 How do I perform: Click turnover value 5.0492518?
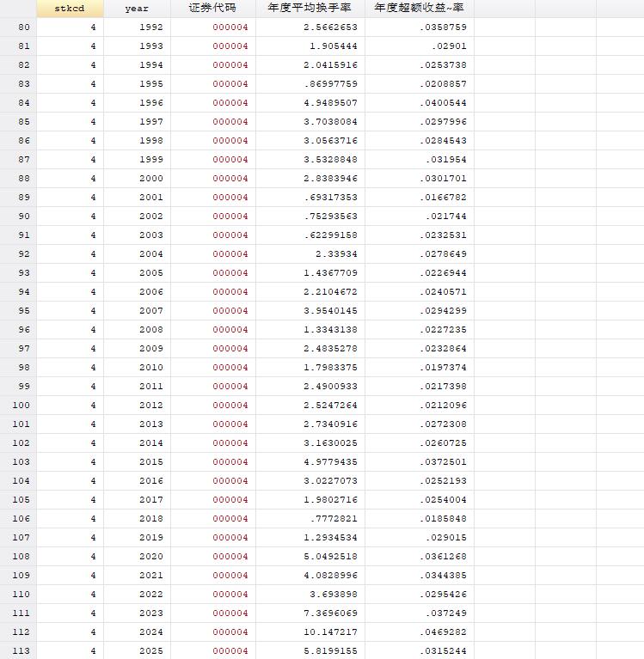pos(310,557)
